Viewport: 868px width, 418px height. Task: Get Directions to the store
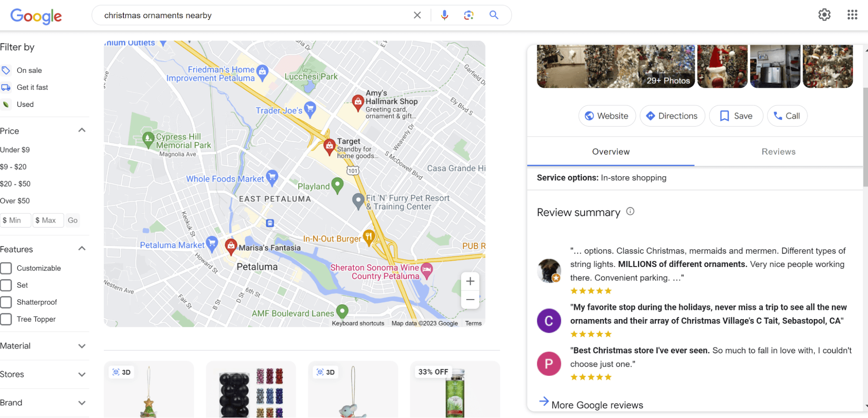[672, 116]
